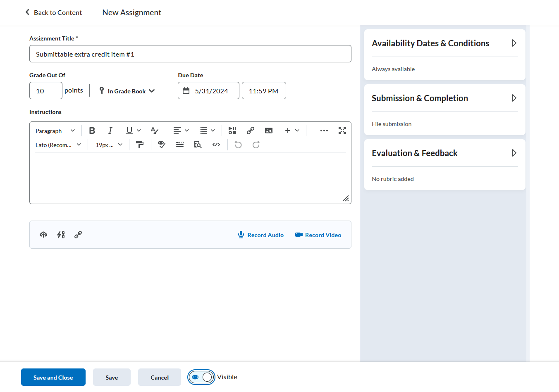Open the overflow menu with three dots
The width and height of the screenshot is (559, 392).
tap(324, 131)
